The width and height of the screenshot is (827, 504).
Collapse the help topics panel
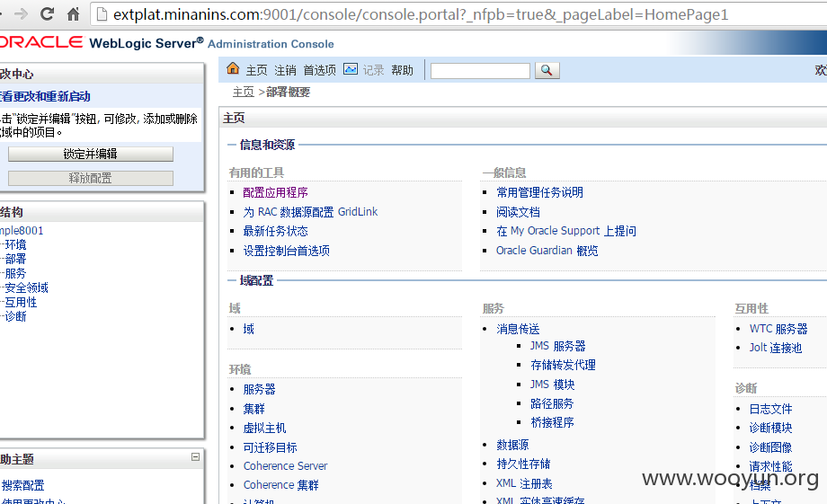(x=195, y=457)
